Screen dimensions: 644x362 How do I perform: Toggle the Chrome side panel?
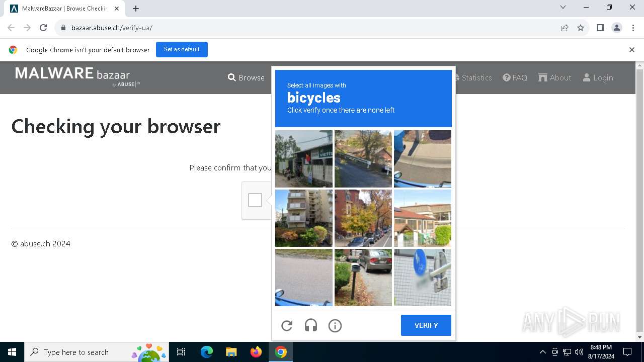[601, 28]
